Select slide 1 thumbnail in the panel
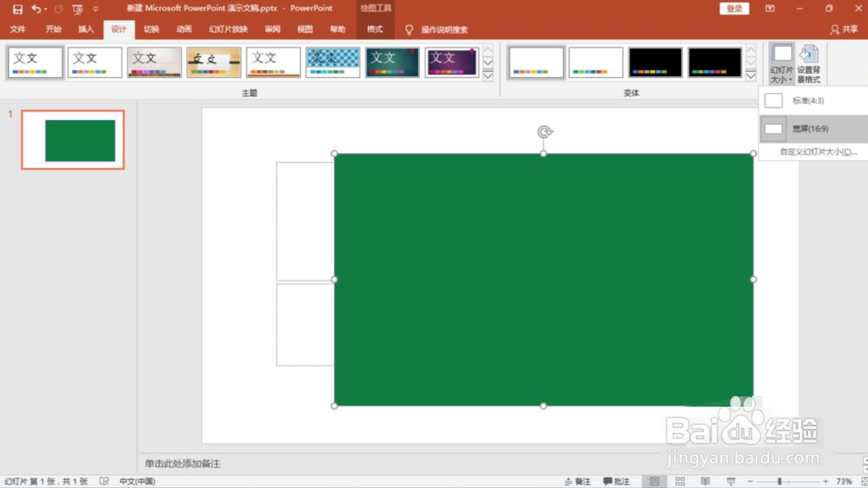This screenshot has width=868, height=488. [73, 140]
